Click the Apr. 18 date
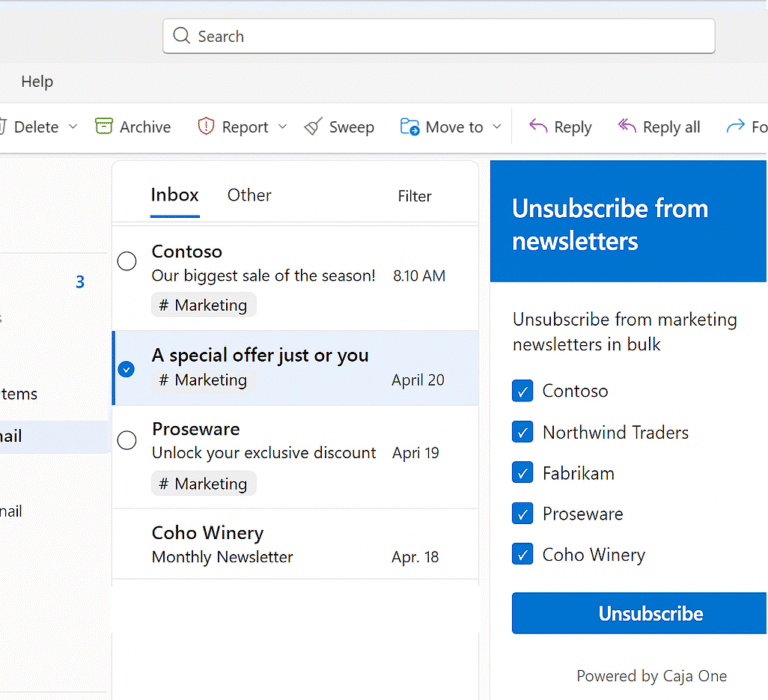 click(x=415, y=557)
